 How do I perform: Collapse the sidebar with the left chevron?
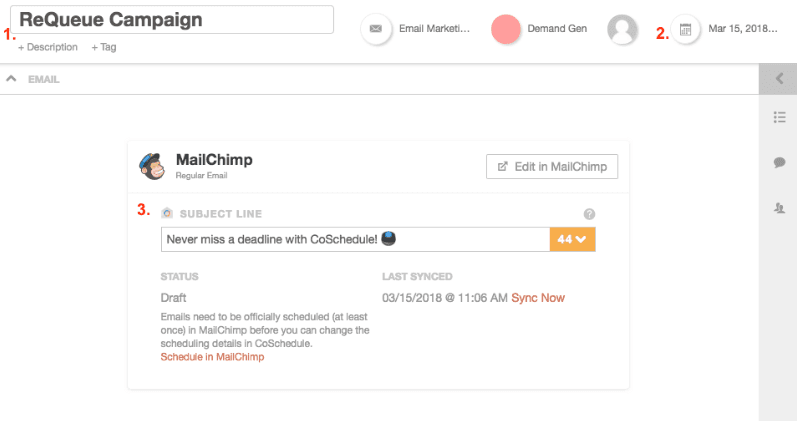(779, 79)
